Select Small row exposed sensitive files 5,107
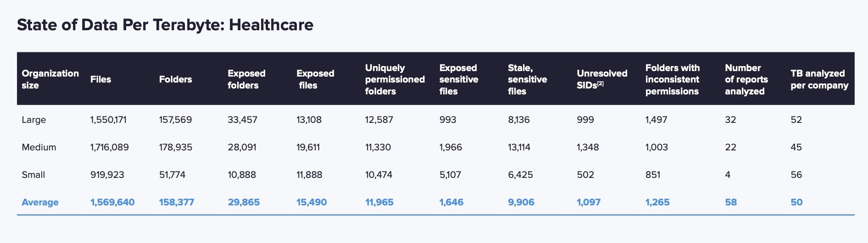Image resolution: width=868 pixels, height=243 pixels. tap(450, 175)
